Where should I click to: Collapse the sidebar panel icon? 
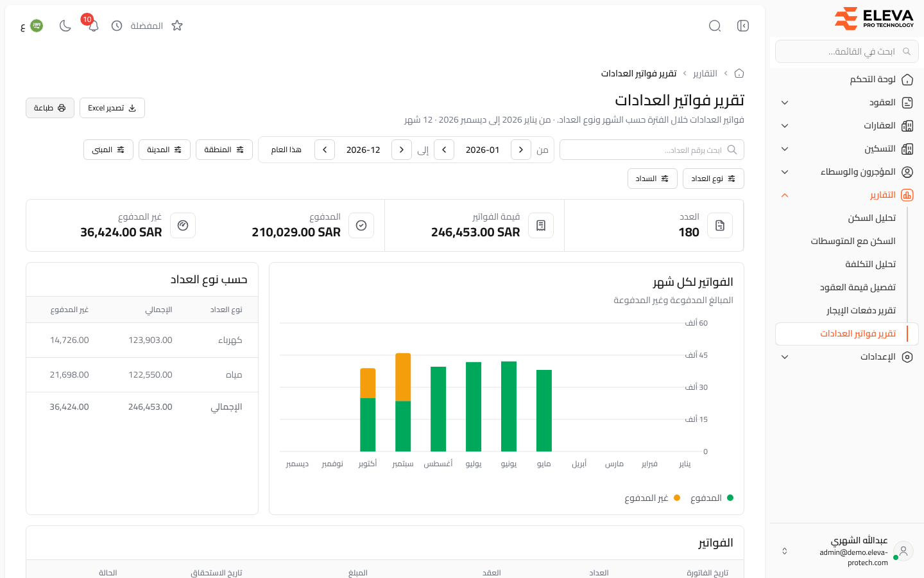click(x=743, y=26)
